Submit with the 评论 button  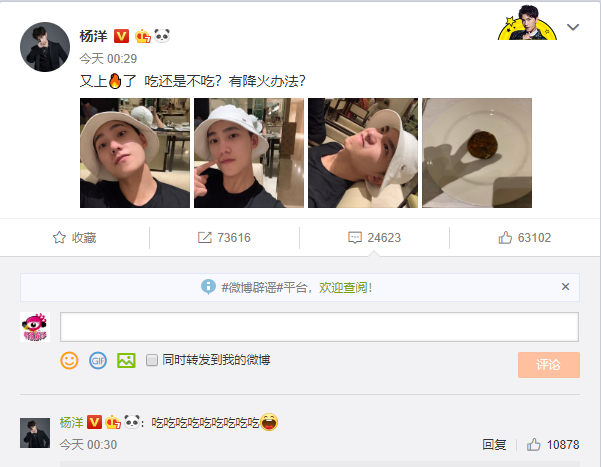coord(548,365)
